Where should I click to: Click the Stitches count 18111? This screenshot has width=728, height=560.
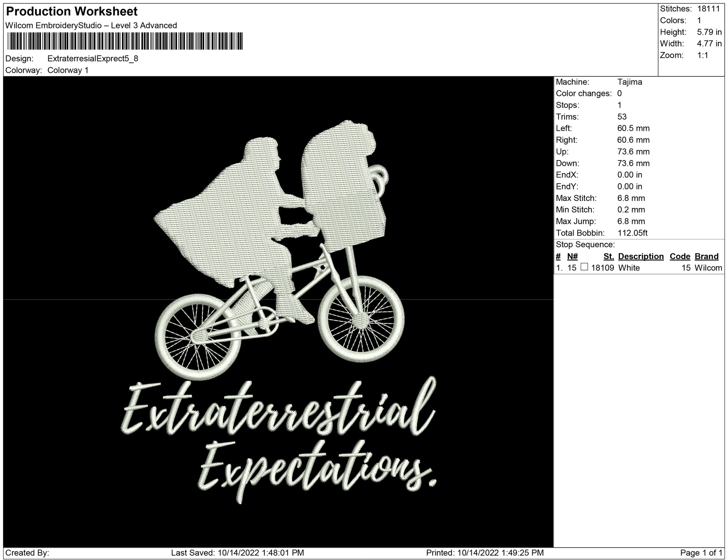(708, 9)
